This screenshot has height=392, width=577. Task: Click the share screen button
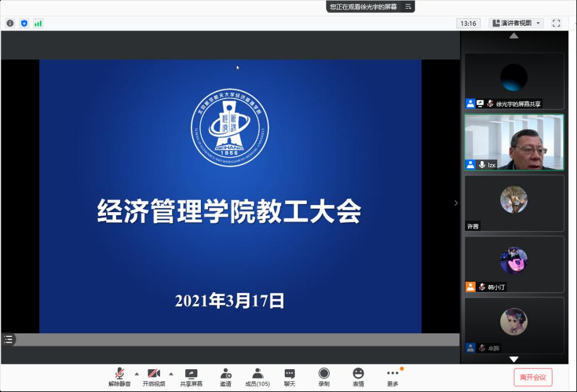(x=191, y=377)
